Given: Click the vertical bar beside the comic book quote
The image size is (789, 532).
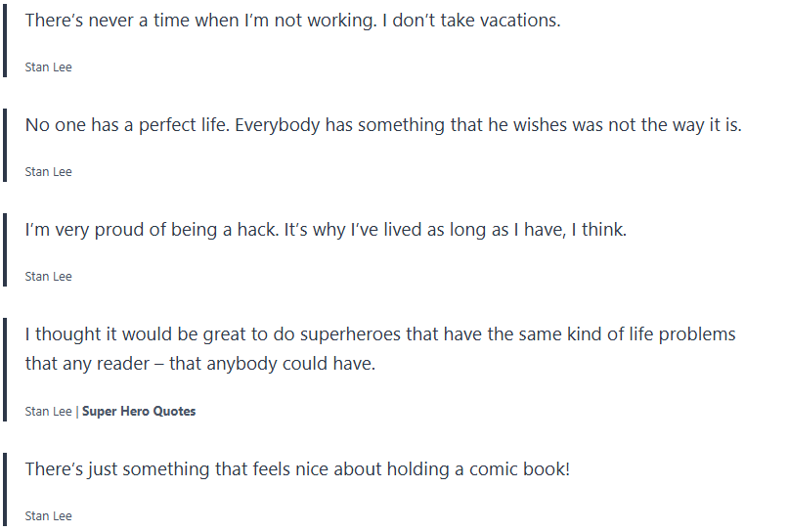Looking at the screenshot, I should 5,489.
